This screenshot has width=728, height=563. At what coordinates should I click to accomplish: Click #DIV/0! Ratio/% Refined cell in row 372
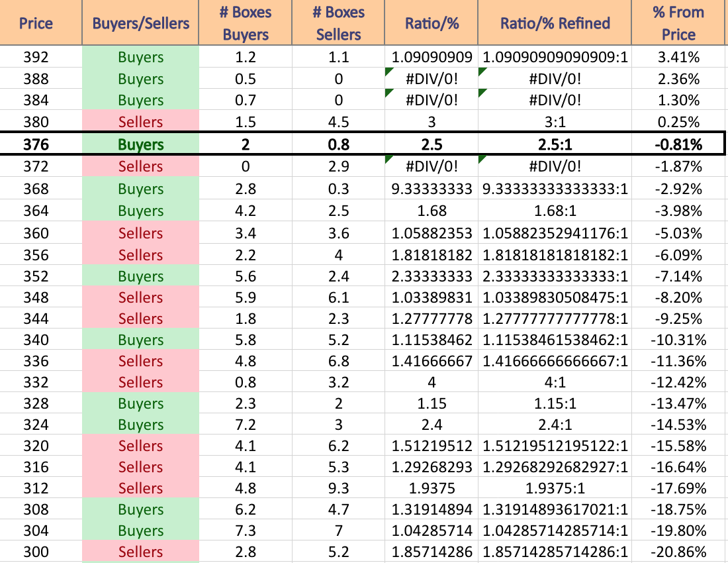point(555,166)
